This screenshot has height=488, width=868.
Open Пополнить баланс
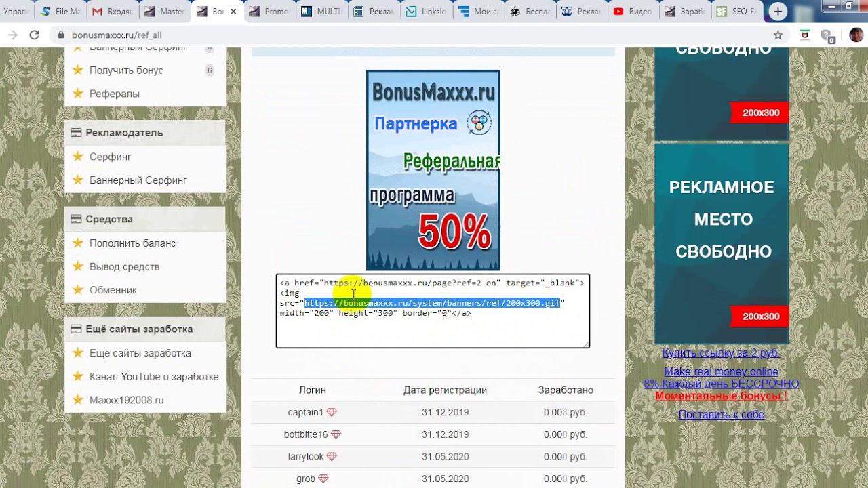pyautogui.click(x=132, y=243)
